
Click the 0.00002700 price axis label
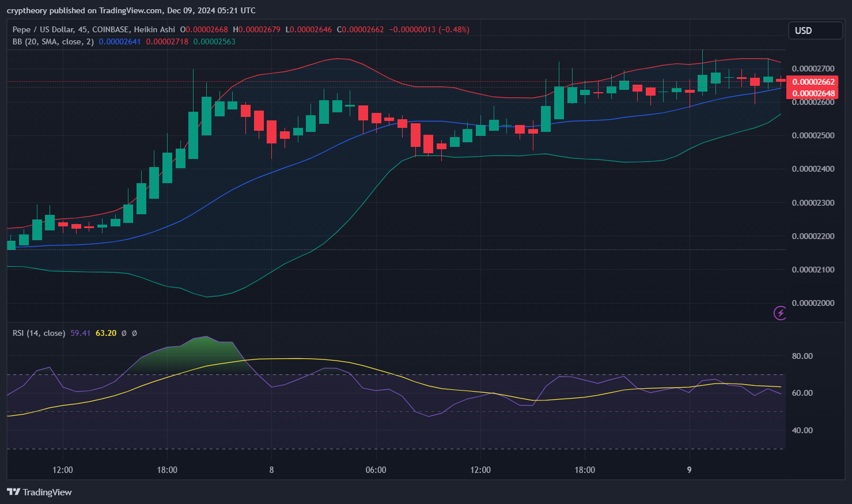(813, 69)
